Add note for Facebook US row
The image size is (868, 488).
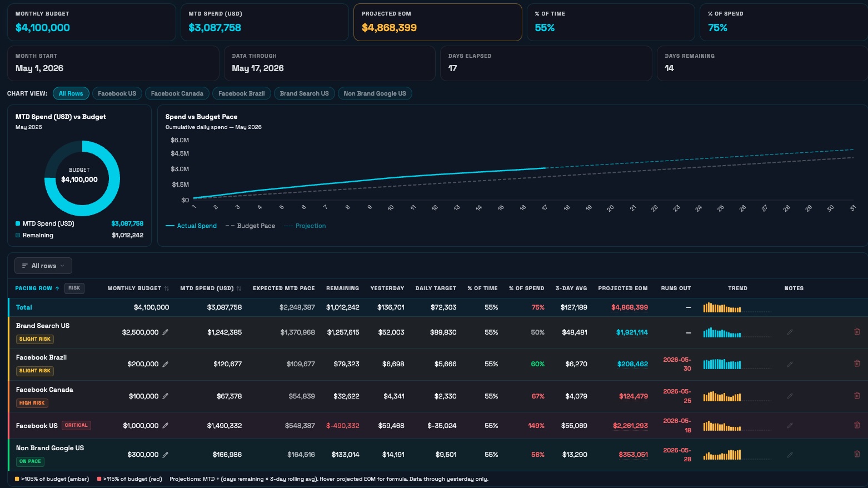pyautogui.click(x=790, y=426)
